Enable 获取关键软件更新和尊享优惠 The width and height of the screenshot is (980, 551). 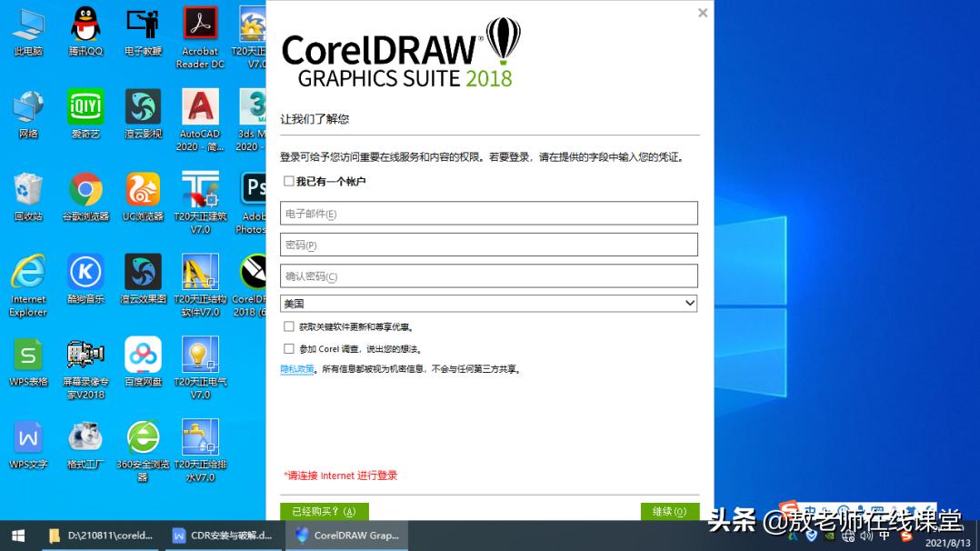click(289, 326)
